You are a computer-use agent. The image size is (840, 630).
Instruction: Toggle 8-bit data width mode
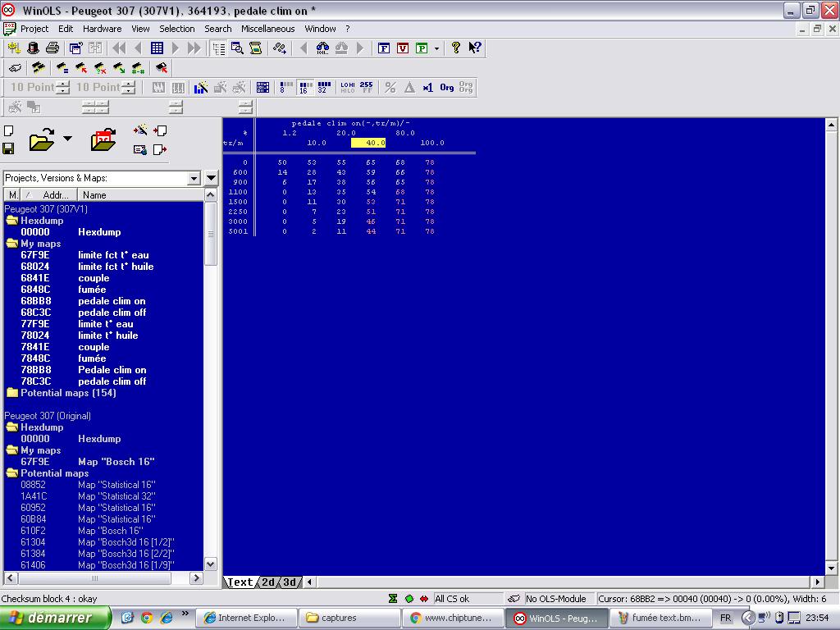click(285, 88)
